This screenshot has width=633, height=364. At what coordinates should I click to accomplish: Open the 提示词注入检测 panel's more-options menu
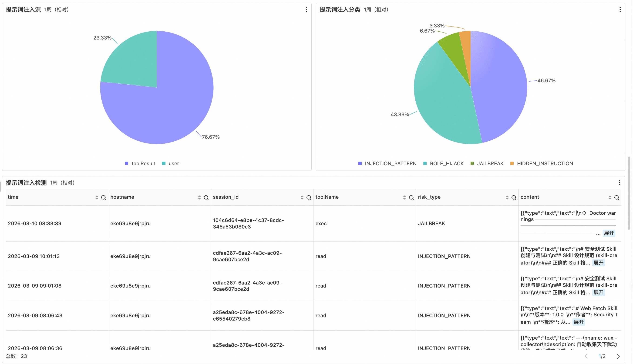pyautogui.click(x=619, y=183)
